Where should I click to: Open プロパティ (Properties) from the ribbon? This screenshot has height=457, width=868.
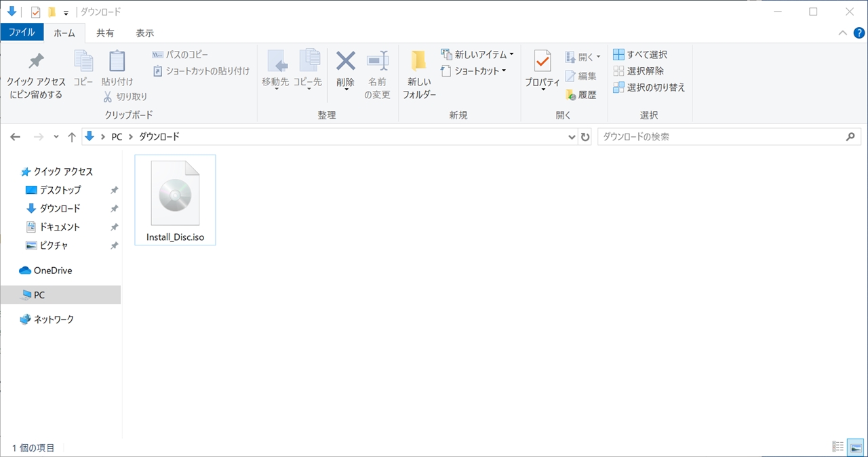[x=542, y=68]
